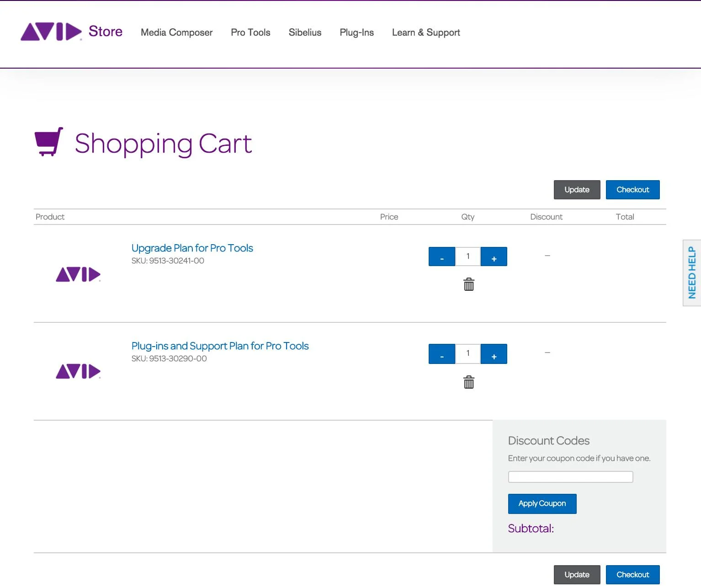Click the bottom Update button
This screenshot has height=588, width=701.
pyautogui.click(x=577, y=575)
